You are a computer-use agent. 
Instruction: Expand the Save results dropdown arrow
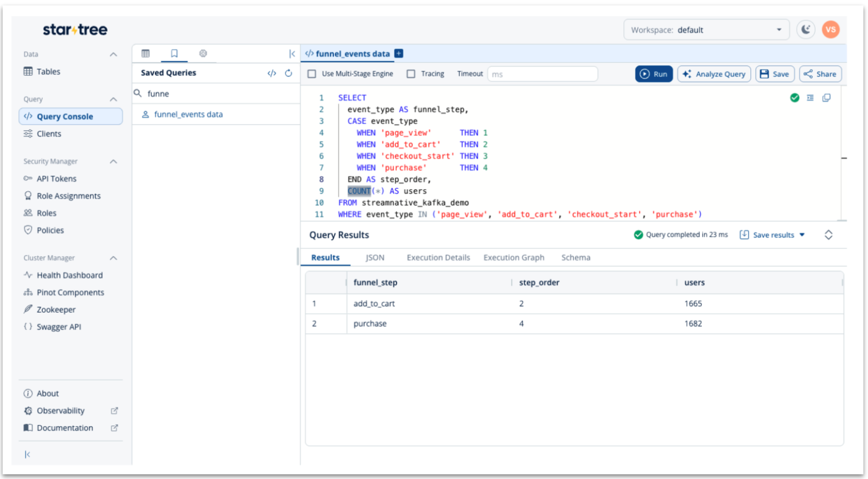[802, 235]
